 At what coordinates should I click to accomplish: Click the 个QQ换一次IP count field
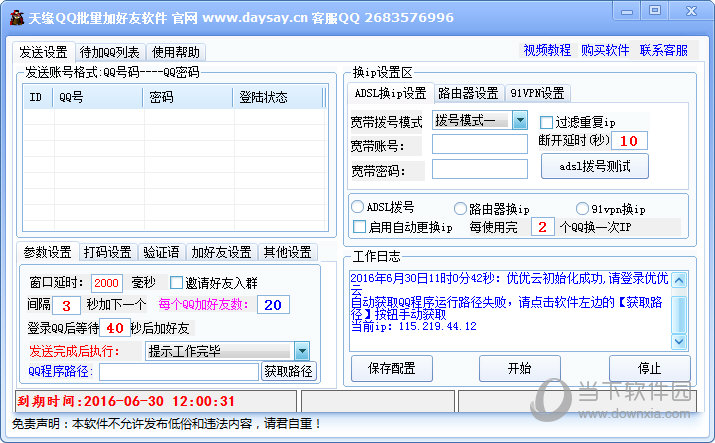click(x=543, y=227)
